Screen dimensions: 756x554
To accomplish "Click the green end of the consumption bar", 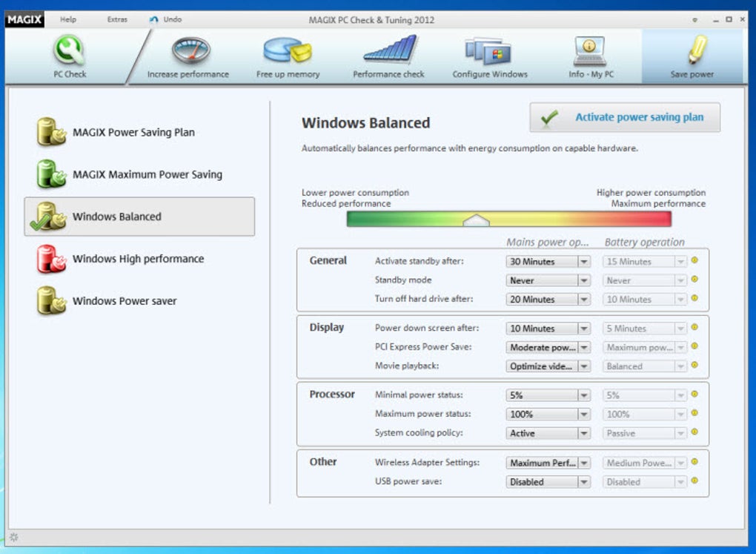I will pos(354,220).
